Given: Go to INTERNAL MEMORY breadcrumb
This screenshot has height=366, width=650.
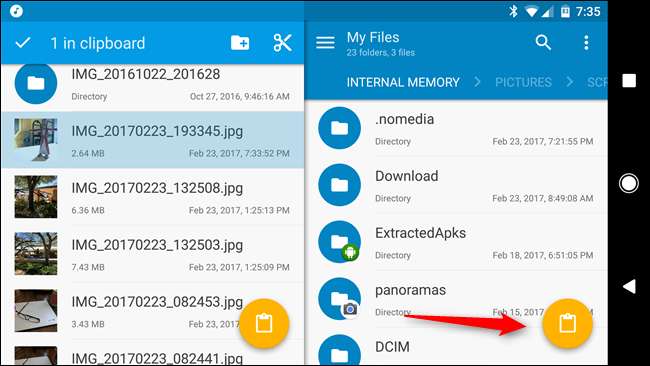Looking at the screenshot, I should pyautogui.click(x=403, y=82).
